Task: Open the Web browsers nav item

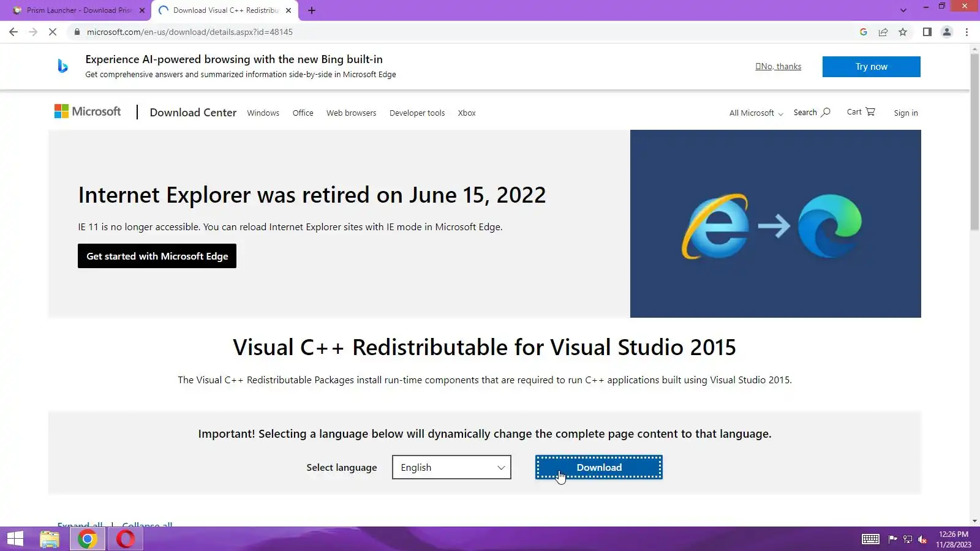Action: [352, 113]
